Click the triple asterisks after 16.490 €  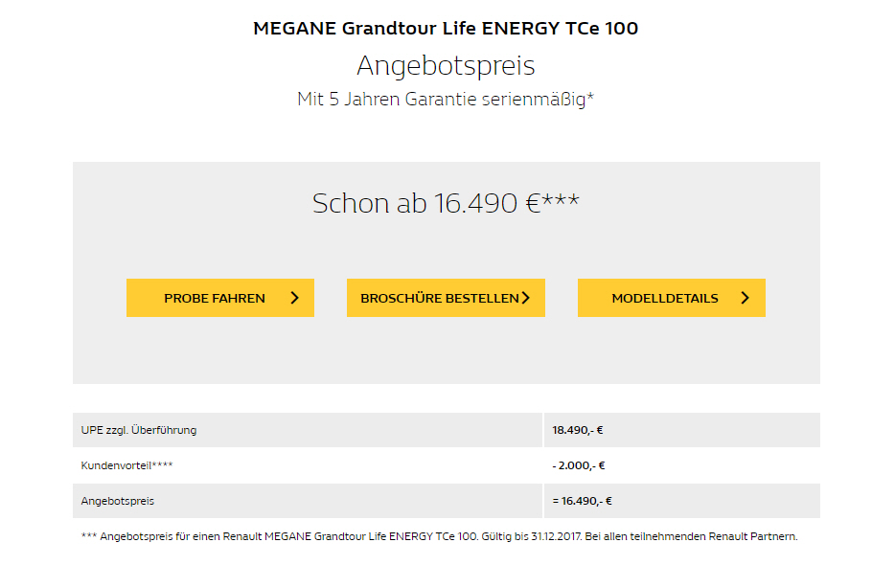point(561,199)
